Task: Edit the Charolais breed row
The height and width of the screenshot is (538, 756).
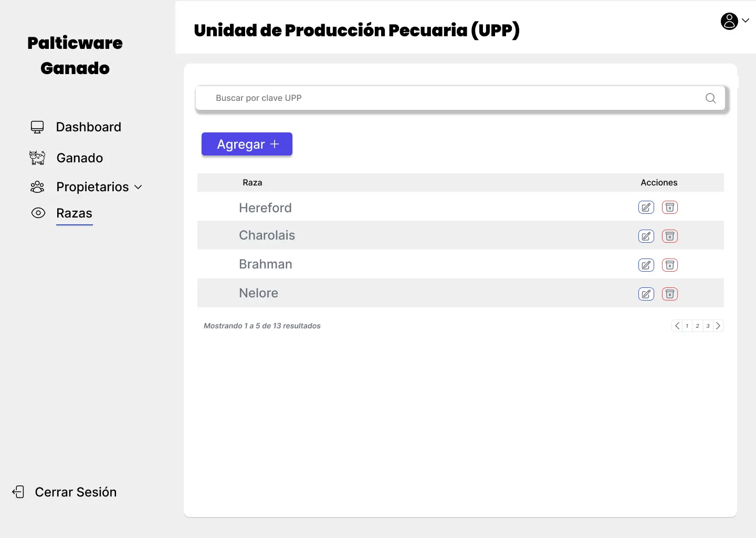Action: (x=646, y=236)
